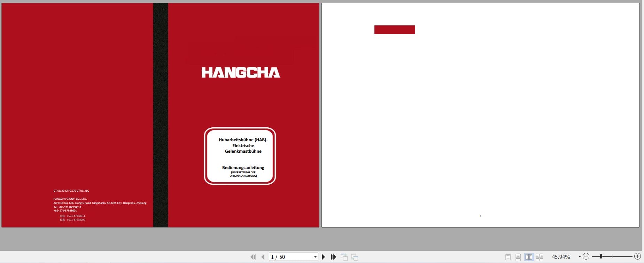The height and width of the screenshot is (263, 644).
Task: Go to the next page
Action: [x=324, y=257]
